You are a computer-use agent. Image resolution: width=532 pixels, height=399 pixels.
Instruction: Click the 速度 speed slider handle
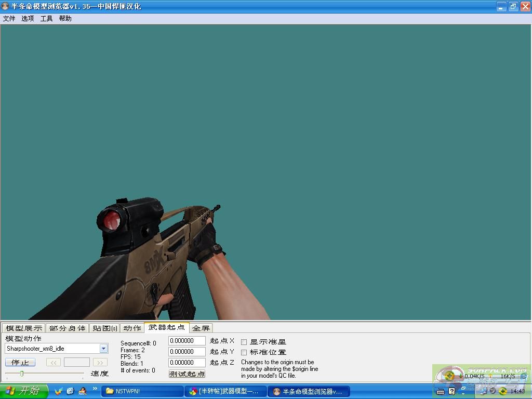[22, 374]
